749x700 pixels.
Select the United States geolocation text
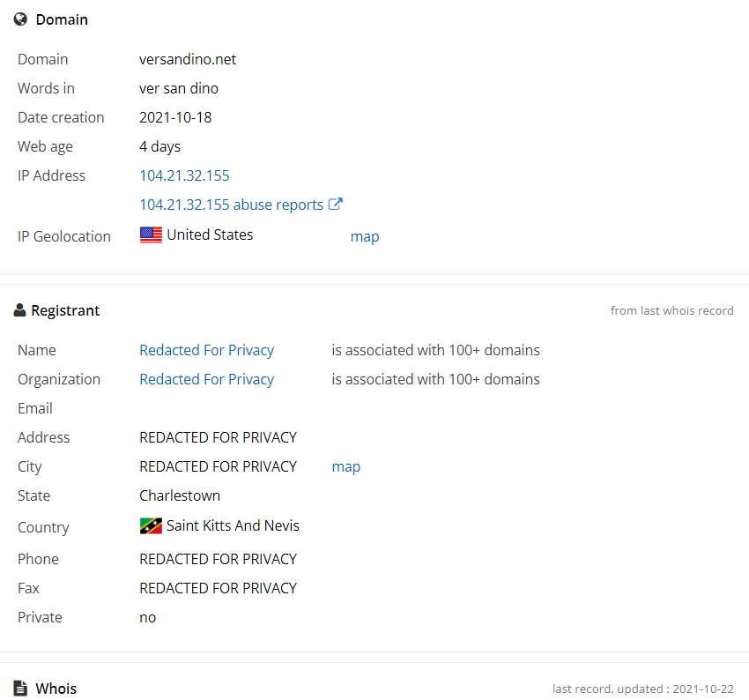[211, 235]
